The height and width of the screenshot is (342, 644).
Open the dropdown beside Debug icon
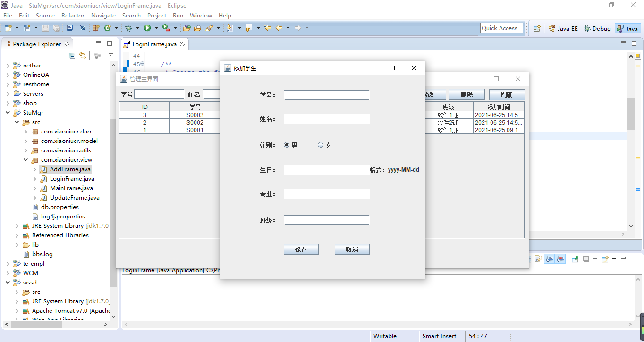coord(137,28)
